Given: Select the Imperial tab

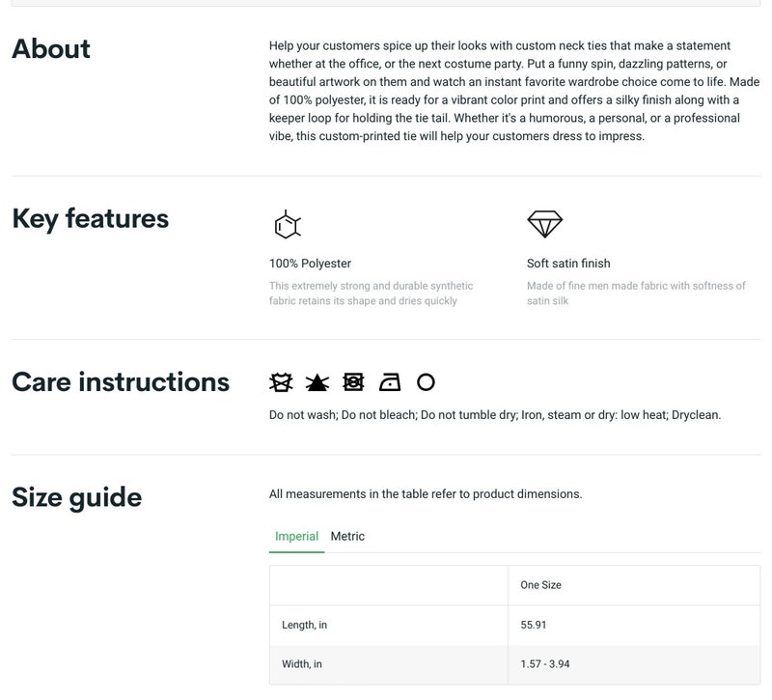Looking at the screenshot, I should [296, 536].
